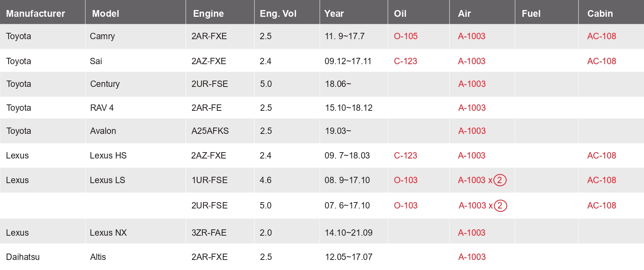The height and width of the screenshot is (270, 644).
Task: Open the O-105 oil filter link for Camry
Action: tap(405, 36)
